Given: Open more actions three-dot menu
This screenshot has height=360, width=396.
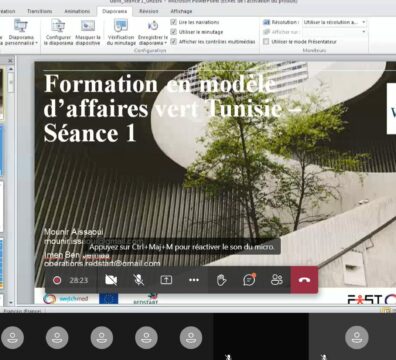Looking at the screenshot, I should pyautogui.click(x=194, y=280).
